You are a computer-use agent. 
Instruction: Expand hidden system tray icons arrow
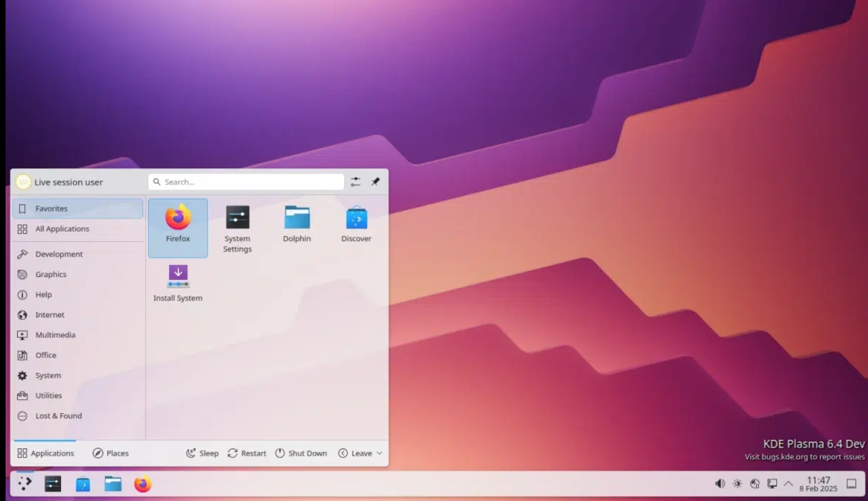[789, 484]
